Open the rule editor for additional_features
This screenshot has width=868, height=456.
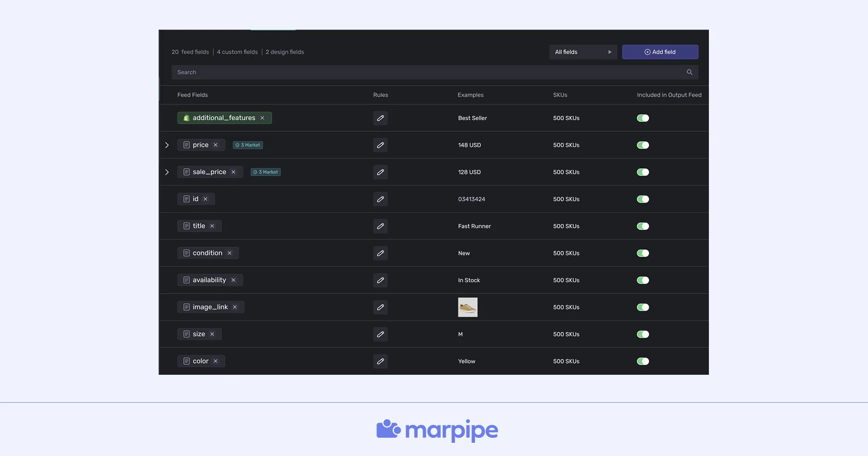[x=380, y=118]
